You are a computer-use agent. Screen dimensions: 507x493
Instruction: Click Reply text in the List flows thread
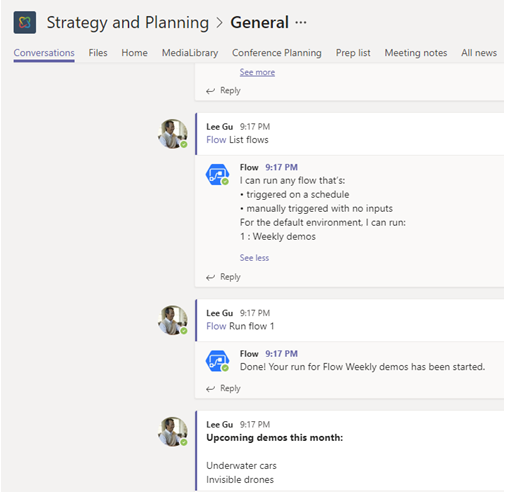(x=230, y=277)
